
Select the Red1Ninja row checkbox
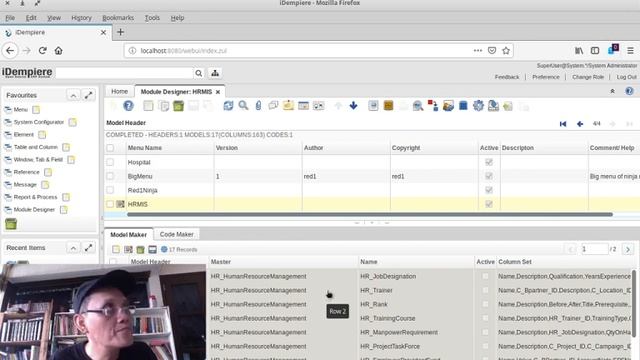pyautogui.click(x=110, y=190)
